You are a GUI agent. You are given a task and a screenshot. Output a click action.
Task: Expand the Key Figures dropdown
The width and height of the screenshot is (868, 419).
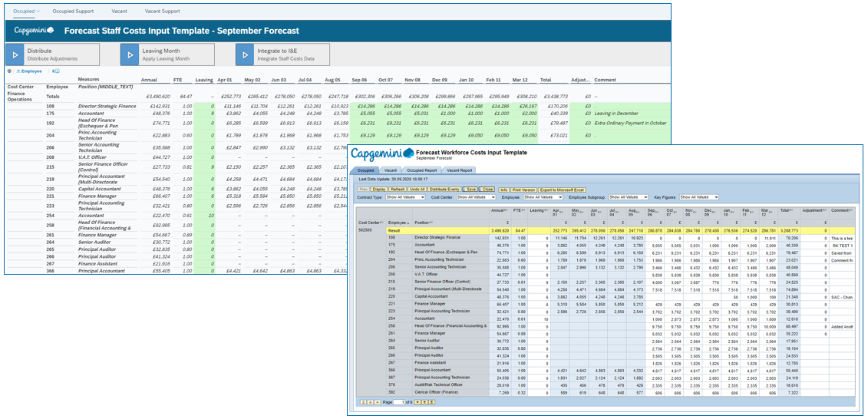coord(699,197)
